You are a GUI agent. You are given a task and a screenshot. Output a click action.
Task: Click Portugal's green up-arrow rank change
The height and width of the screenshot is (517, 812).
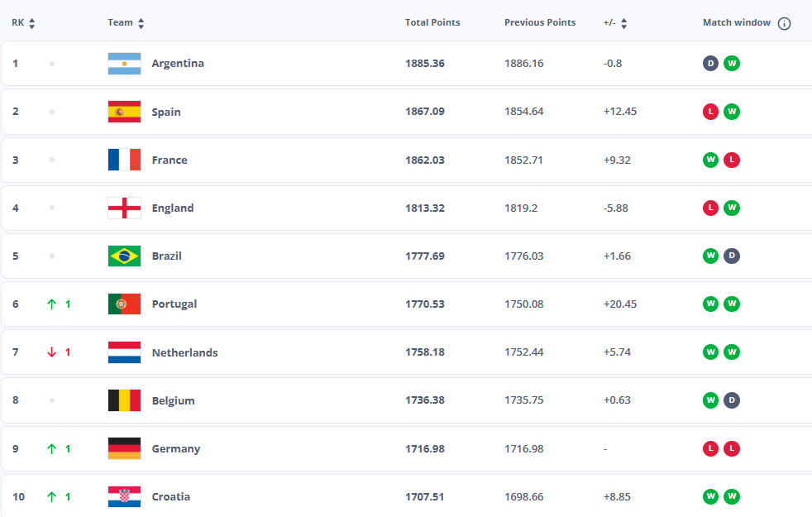coord(52,304)
